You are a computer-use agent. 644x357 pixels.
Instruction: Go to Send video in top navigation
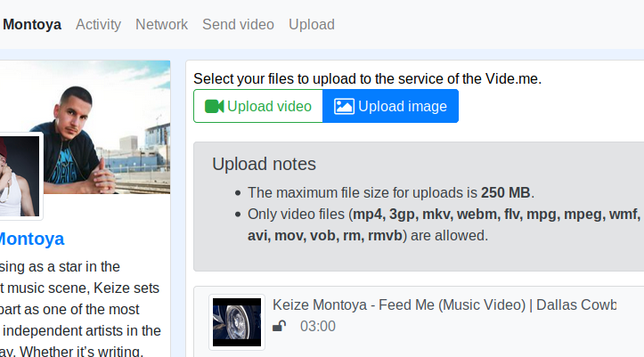coord(238,24)
